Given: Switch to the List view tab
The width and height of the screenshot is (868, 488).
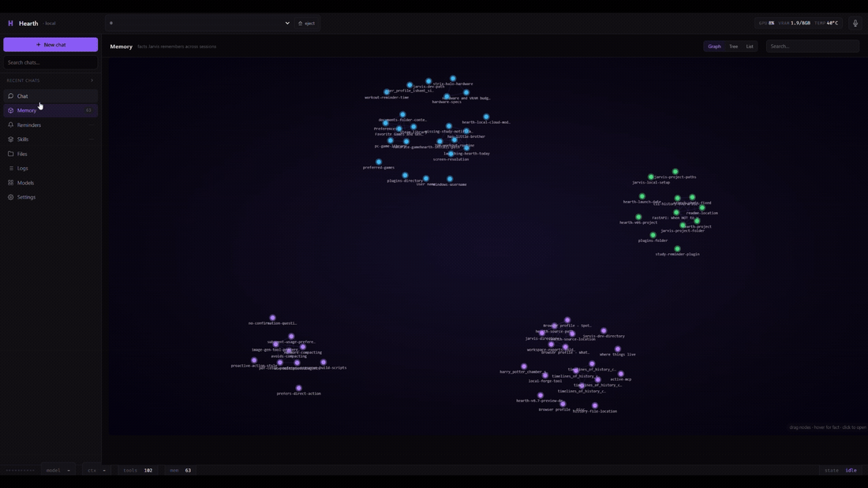Looking at the screenshot, I should [x=750, y=47].
